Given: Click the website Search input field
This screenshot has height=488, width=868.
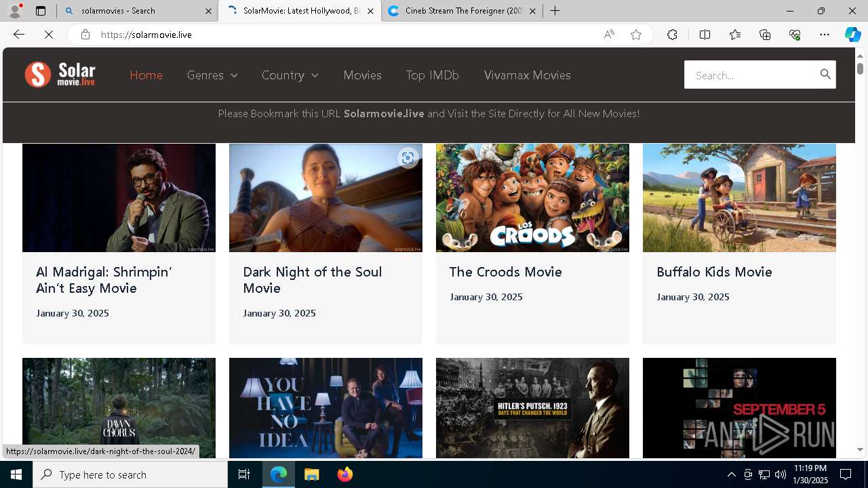Looking at the screenshot, I should coord(750,75).
